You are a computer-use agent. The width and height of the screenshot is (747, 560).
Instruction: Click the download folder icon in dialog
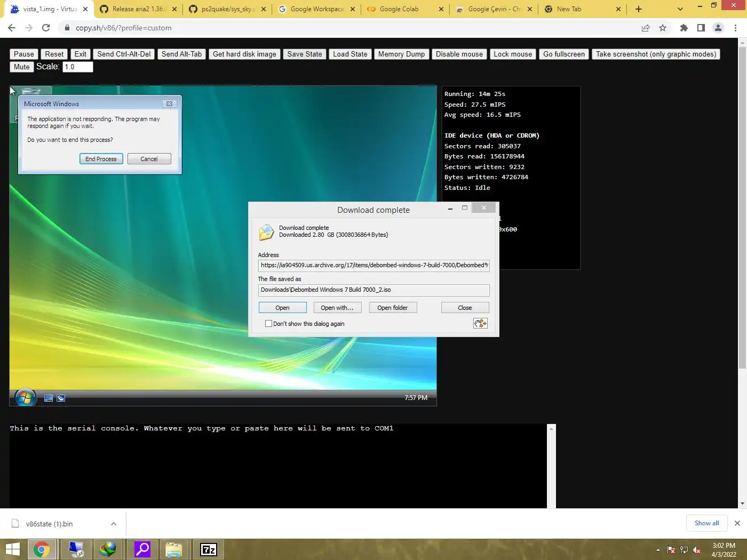coord(266,232)
